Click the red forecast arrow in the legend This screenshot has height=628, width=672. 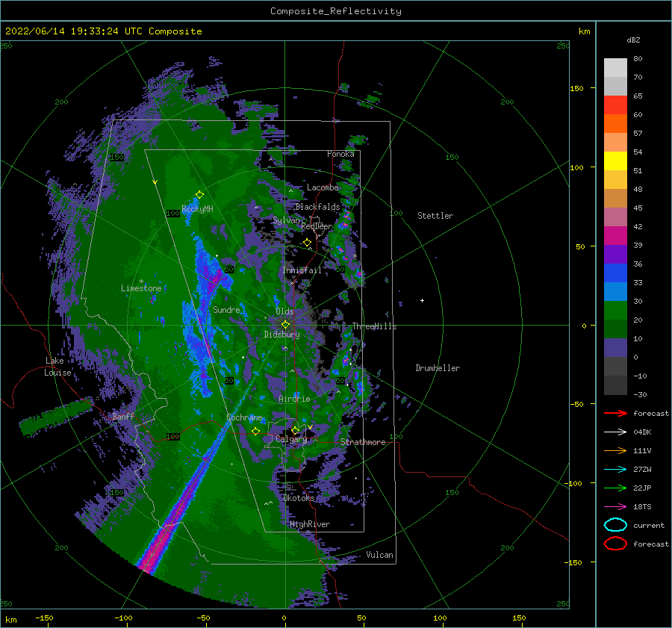[x=615, y=413]
